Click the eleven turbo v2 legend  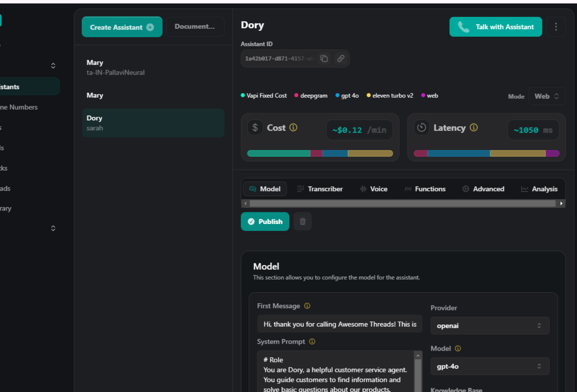point(390,96)
